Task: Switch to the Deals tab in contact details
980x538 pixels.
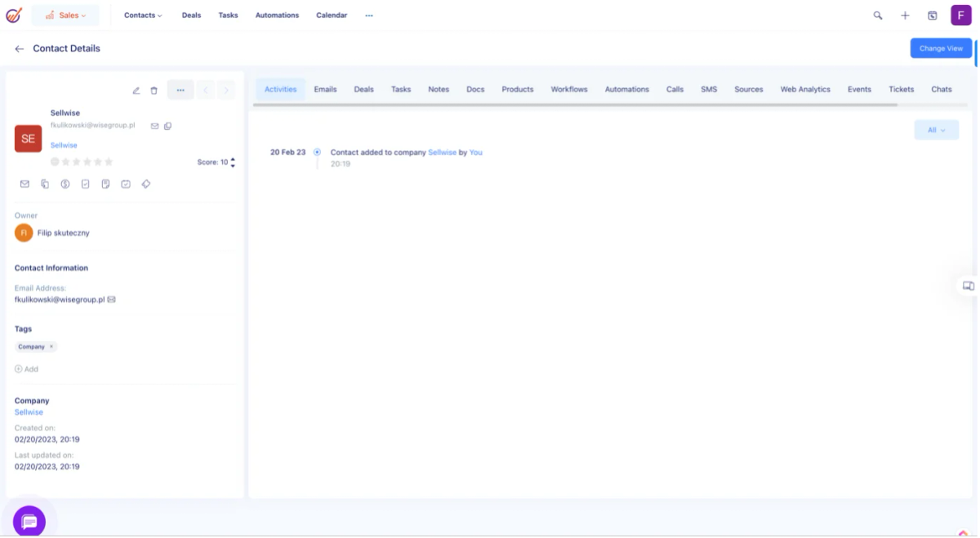Action: pos(363,89)
